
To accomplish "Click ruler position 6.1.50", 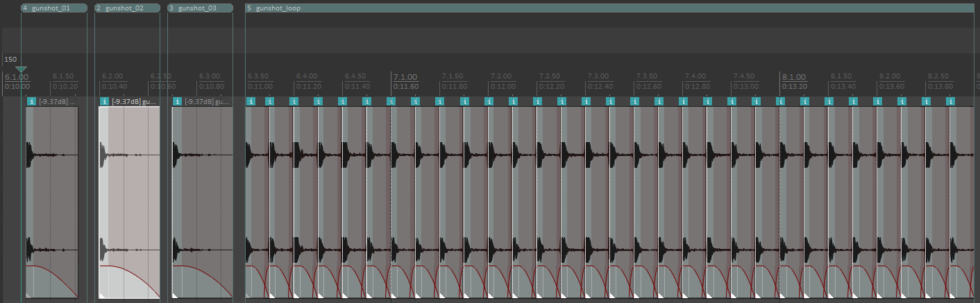I will click(x=63, y=76).
